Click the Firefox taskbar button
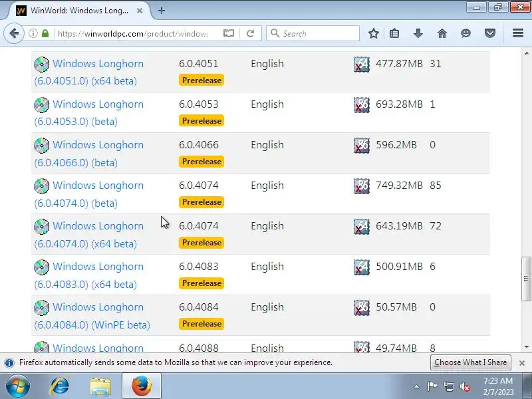 (142, 386)
